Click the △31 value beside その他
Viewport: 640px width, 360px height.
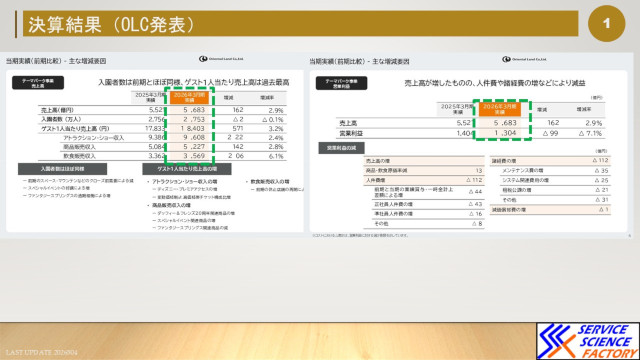click(602, 200)
